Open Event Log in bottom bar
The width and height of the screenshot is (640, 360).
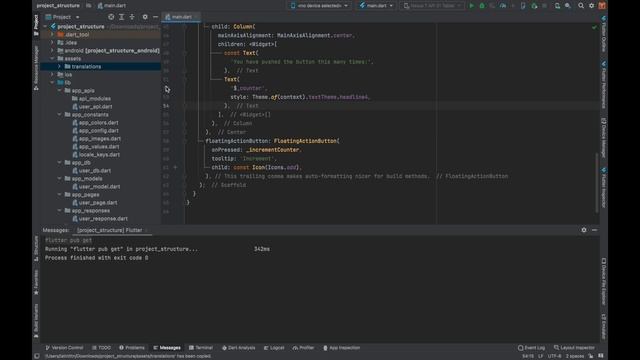click(531, 348)
